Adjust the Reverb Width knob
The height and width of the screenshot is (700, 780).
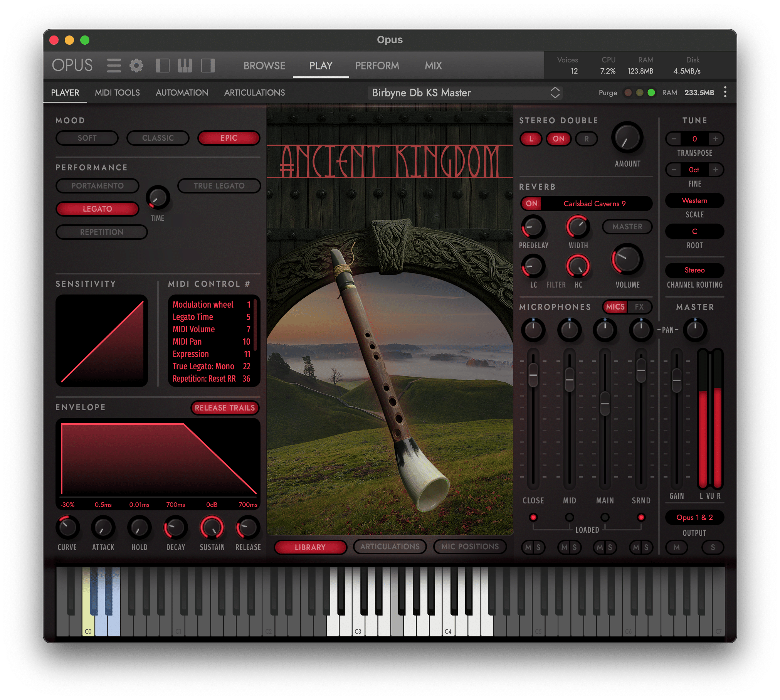(x=578, y=227)
